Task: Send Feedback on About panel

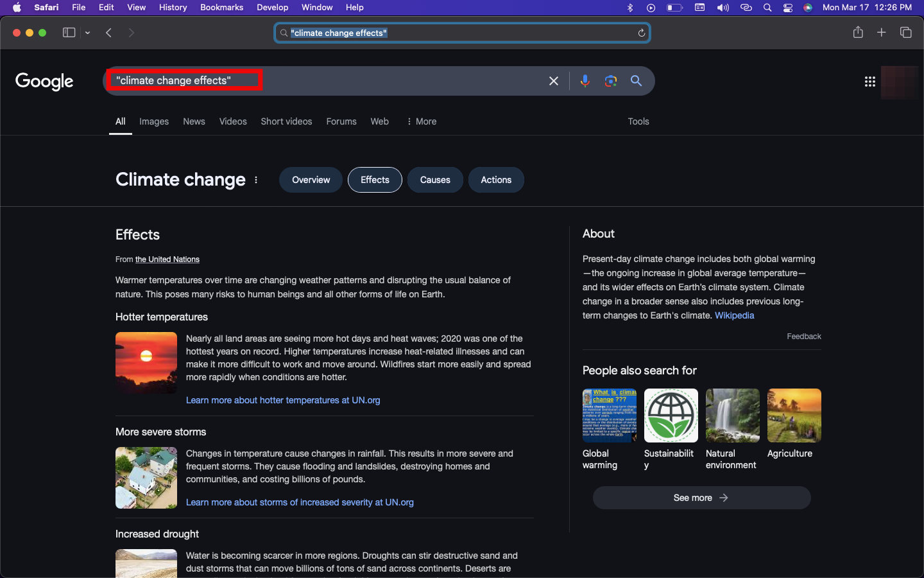Action: 804,337
